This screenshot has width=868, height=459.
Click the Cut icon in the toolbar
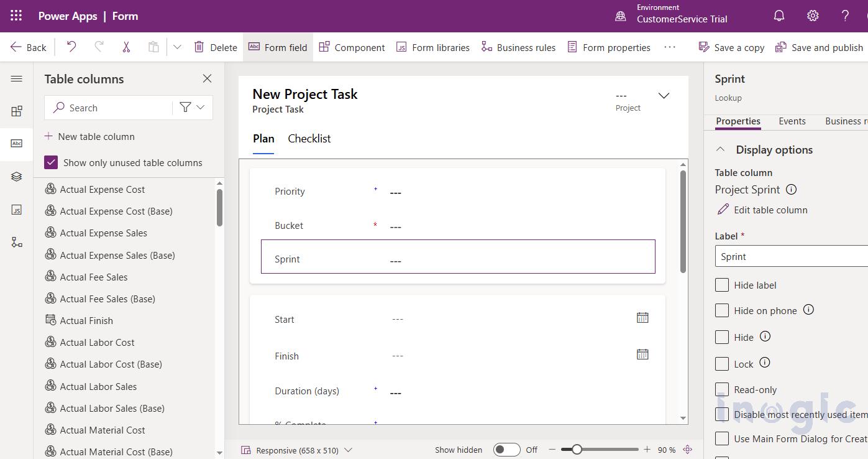pyautogui.click(x=126, y=47)
